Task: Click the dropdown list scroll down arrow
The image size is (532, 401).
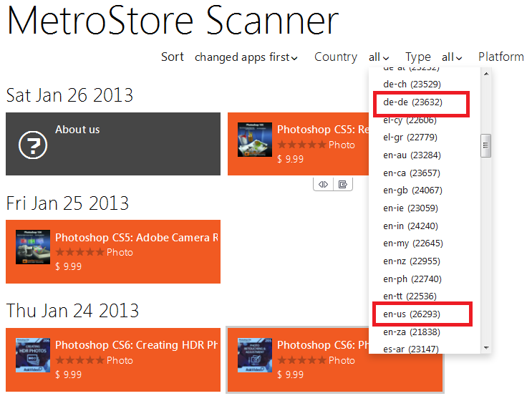Action: pos(486,348)
